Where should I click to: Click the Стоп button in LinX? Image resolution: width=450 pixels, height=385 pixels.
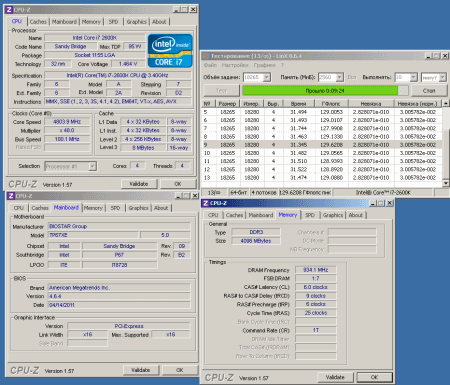[429, 91]
